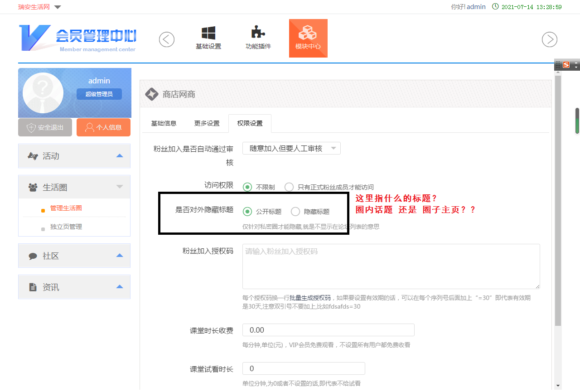
Task: Expand the 活动 sidebar section
Action: coord(74,156)
